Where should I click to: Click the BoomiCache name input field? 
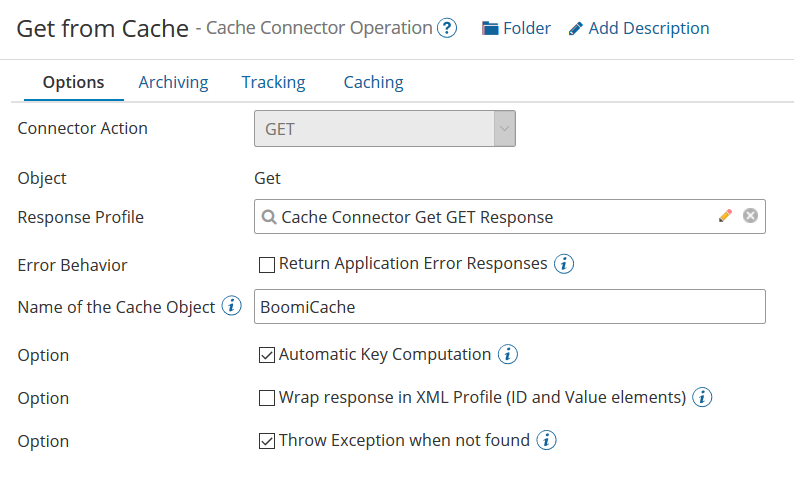pyautogui.click(x=510, y=307)
